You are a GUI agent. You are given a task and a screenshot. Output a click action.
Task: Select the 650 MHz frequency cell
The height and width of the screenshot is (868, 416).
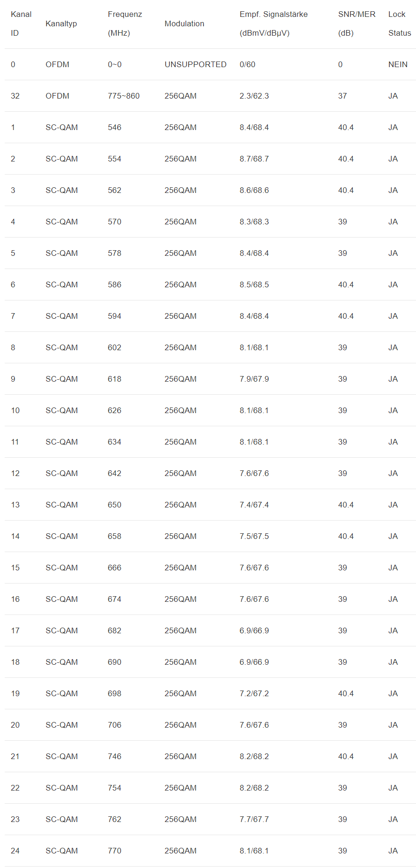click(114, 505)
